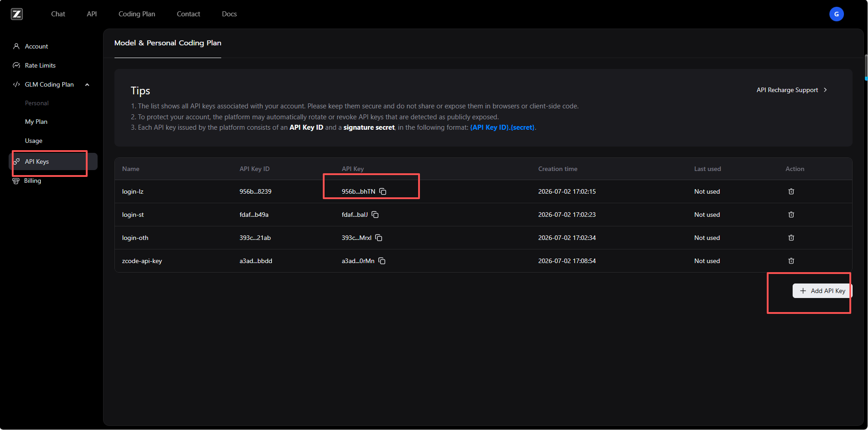Click the Name column header

[x=131, y=169]
